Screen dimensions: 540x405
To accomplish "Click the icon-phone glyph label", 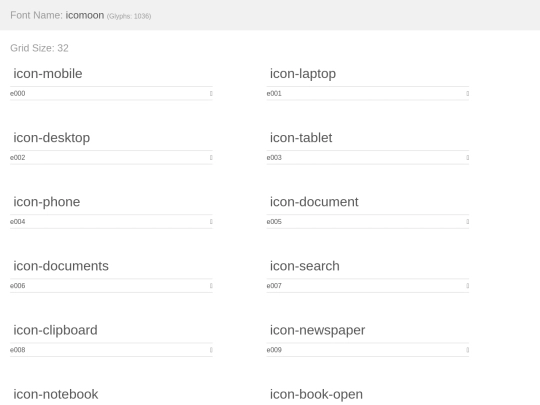I will coord(47,202).
